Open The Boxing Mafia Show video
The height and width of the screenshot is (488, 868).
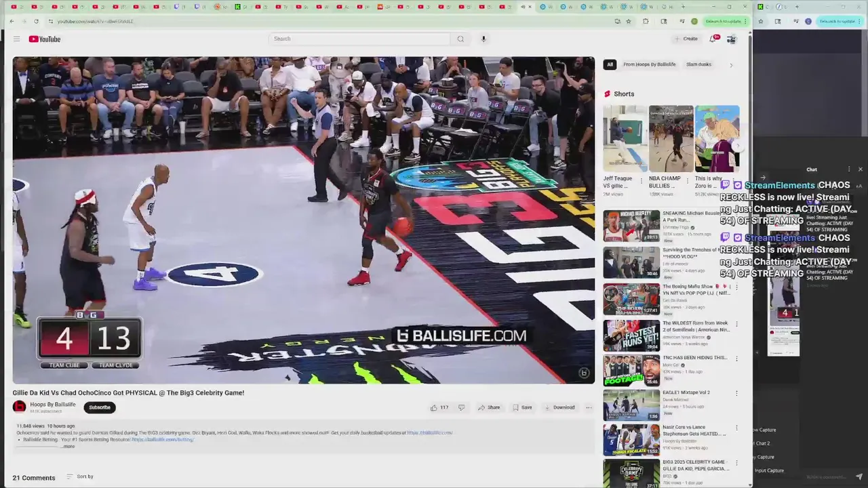pyautogui.click(x=631, y=299)
